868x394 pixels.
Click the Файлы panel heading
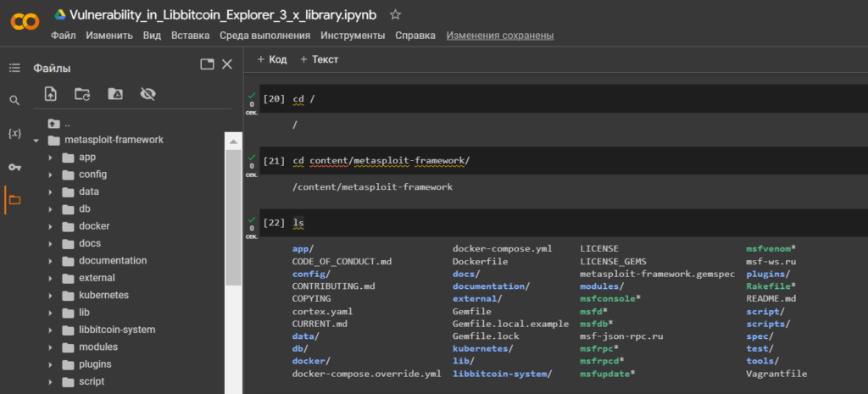point(52,69)
